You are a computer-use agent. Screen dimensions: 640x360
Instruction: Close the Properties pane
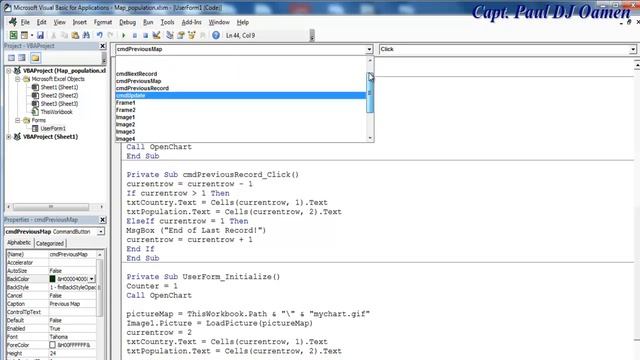tap(103, 220)
